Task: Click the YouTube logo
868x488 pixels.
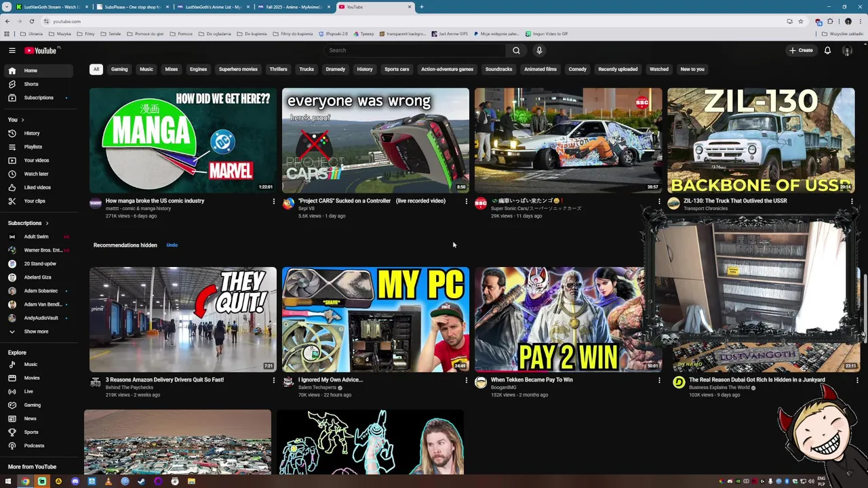Action: click(x=41, y=50)
